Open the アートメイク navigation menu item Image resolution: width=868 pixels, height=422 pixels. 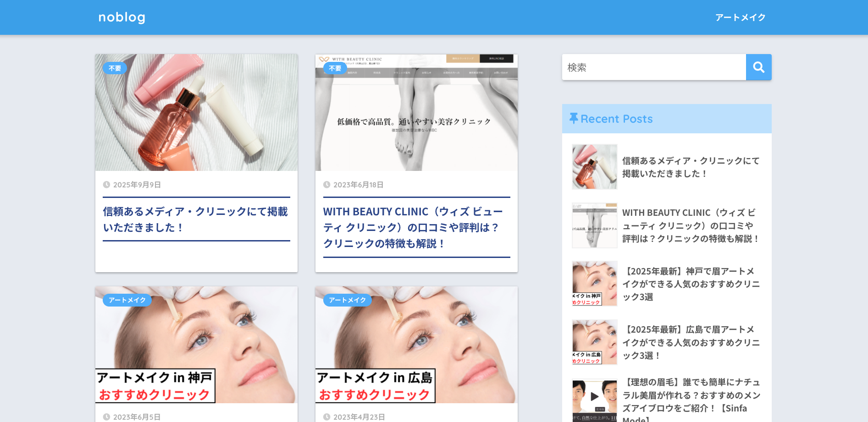pyautogui.click(x=740, y=17)
